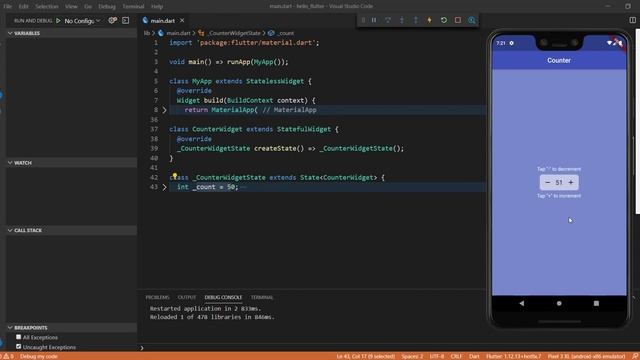Image resolution: width=640 pixels, height=360 pixels.
Task: Split the editor with the layout icon
Action: coord(632,20)
